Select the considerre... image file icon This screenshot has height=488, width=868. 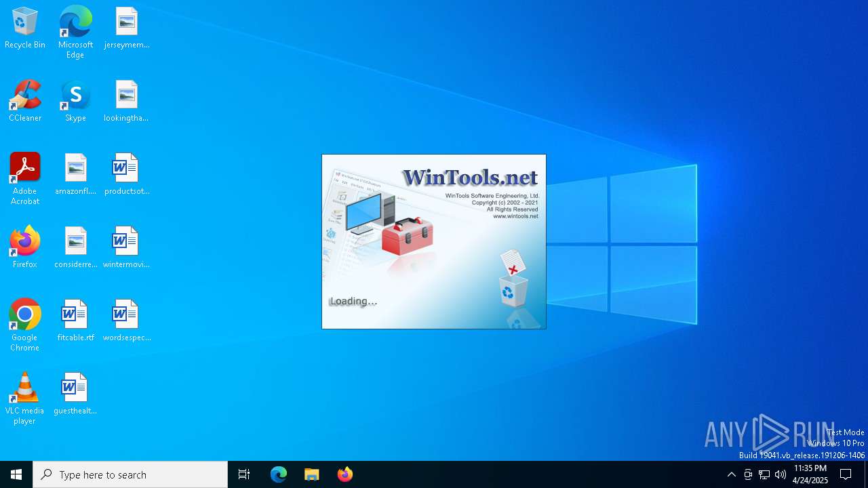[76, 248]
